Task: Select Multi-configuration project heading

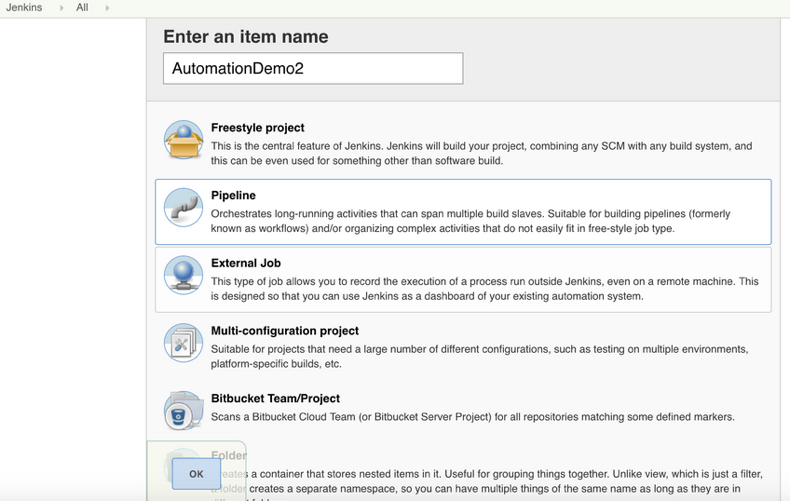Action: click(x=285, y=331)
